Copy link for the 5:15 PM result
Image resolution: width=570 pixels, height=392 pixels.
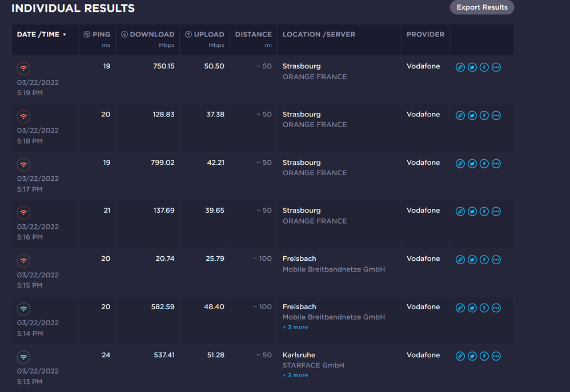point(460,260)
